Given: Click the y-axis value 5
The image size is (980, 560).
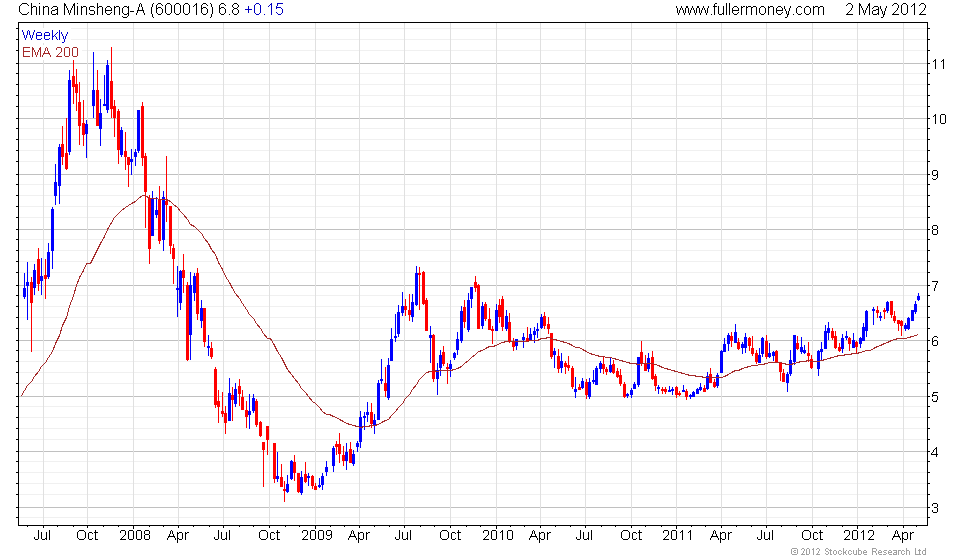Looking at the screenshot, I should tap(935, 397).
